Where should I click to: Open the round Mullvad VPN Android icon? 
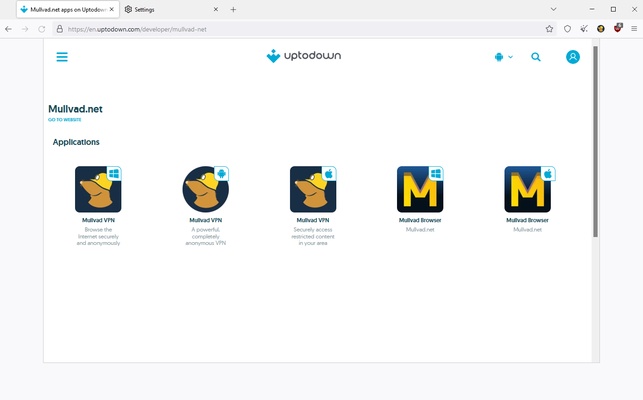tap(205, 189)
